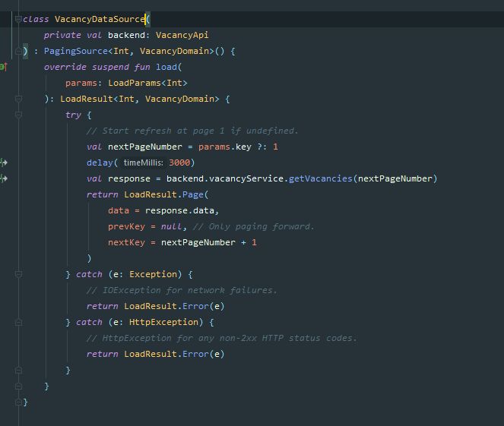Click the Exception type in first catch
The width and height of the screenshot is (504, 426).
coord(153,274)
